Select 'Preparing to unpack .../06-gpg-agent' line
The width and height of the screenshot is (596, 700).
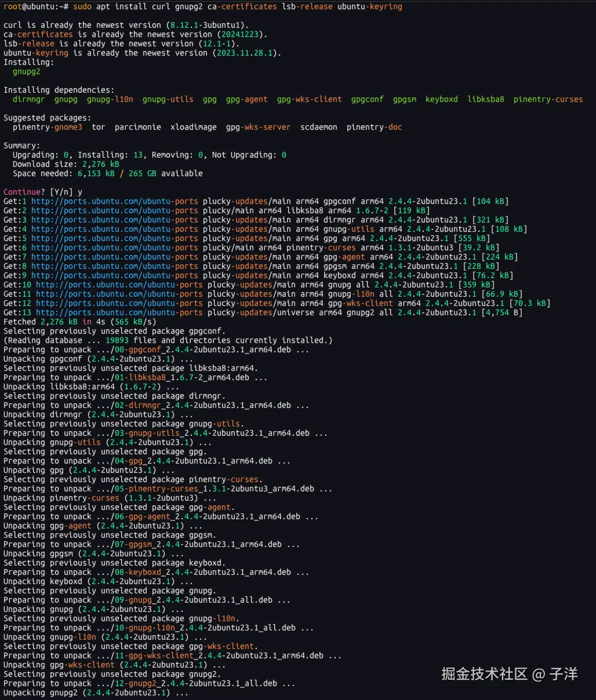coord(161,517)
